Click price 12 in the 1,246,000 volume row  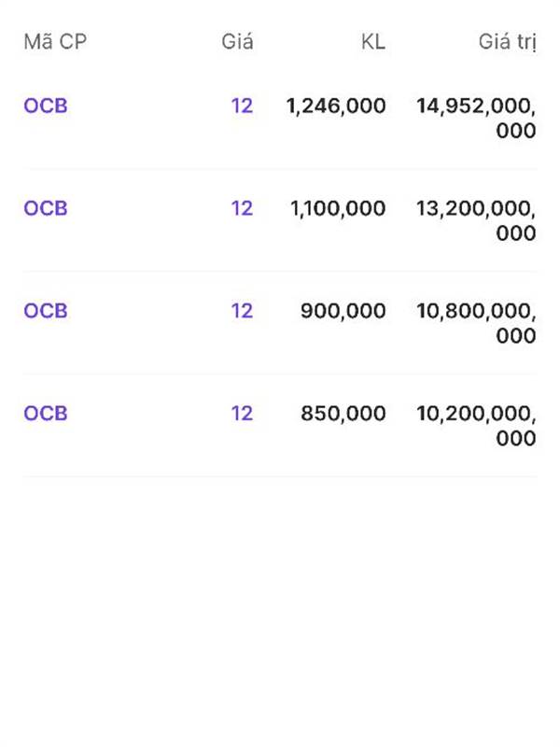pyautogui.click(x=242, y=106)
